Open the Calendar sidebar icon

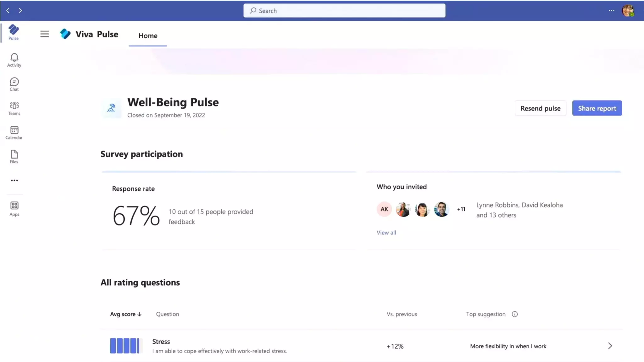(x=14, y=132)
